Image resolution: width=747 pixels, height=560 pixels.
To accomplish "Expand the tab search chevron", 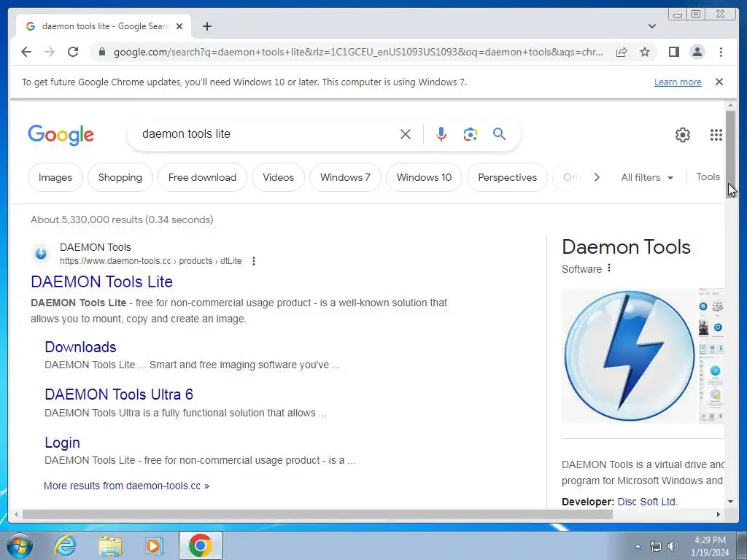I will point(652,26).
